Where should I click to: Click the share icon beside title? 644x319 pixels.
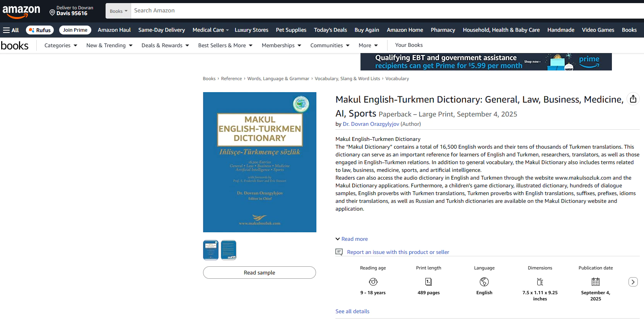[x=633, y=99]
